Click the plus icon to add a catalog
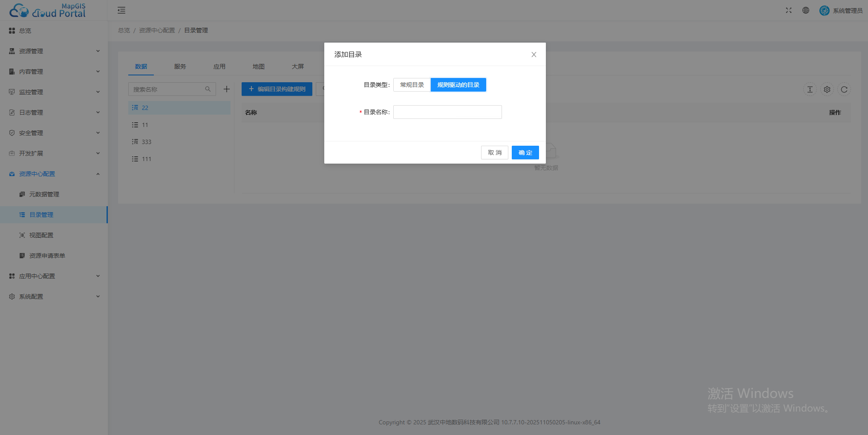The height and width of the screenshot is (435, 868). [x=226, y=89]
